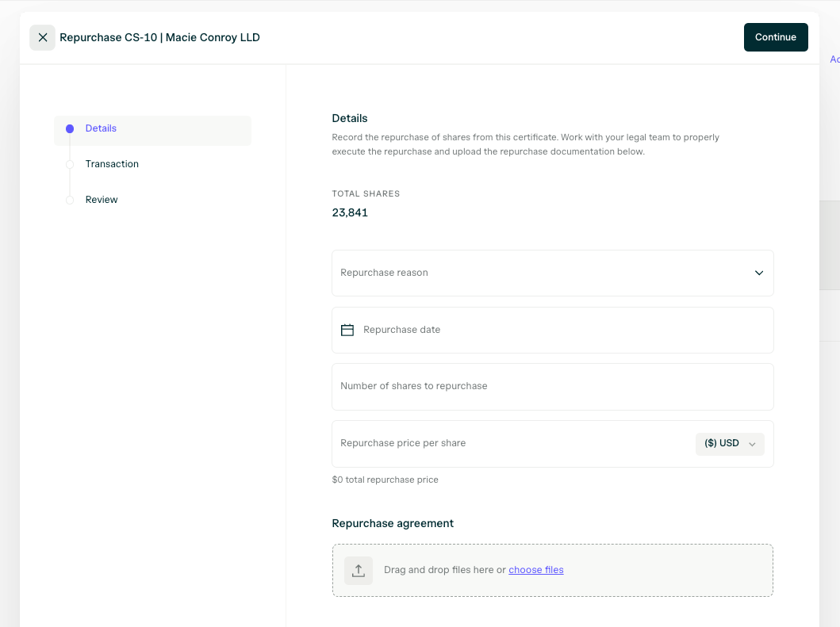Viewport: 840px width, 627px height.
Task: Focus the Repurchase date field
Action: tap(552, 330)
